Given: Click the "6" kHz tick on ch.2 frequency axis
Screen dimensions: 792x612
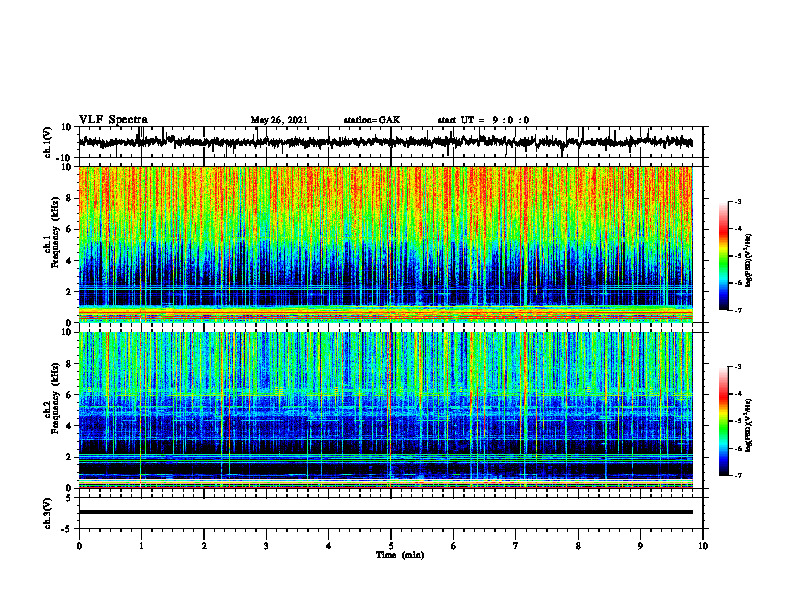Looking at the screenshot, I should (69, 395).
